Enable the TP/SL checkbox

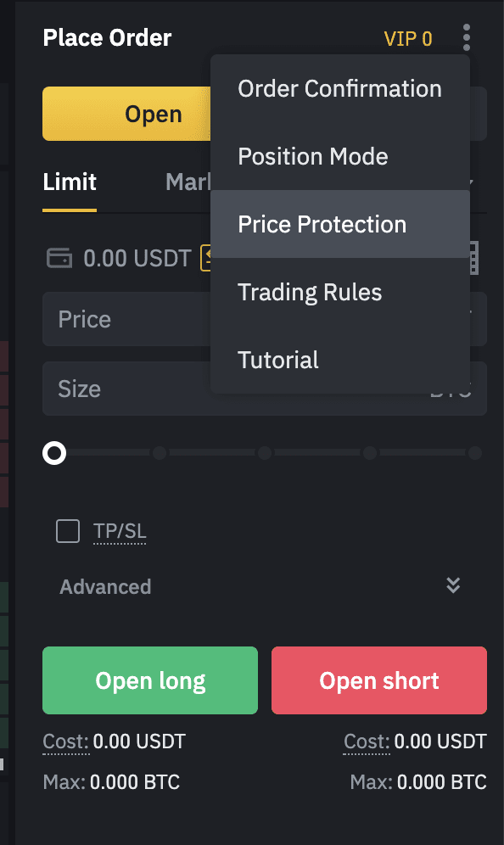(68, 531)
